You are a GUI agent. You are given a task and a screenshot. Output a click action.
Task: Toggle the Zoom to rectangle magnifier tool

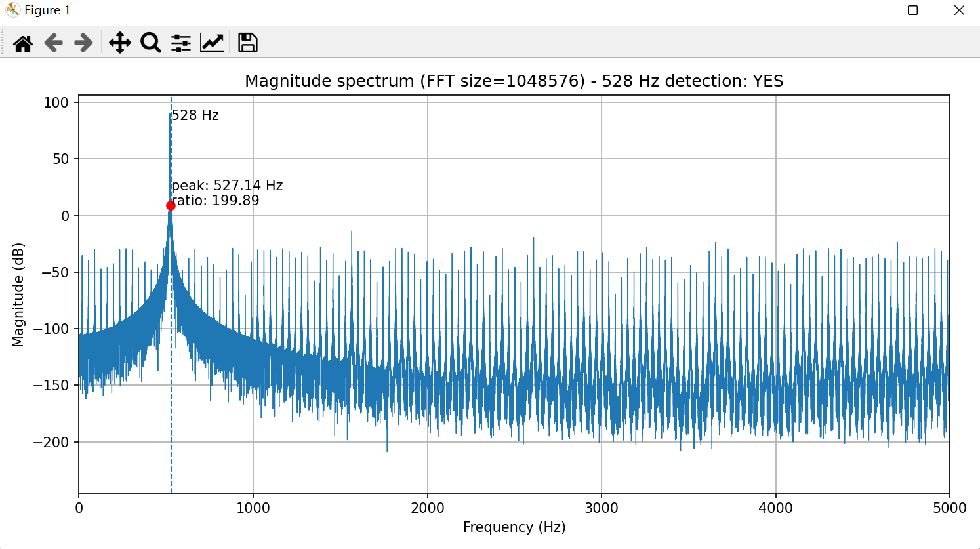(150, 43)
